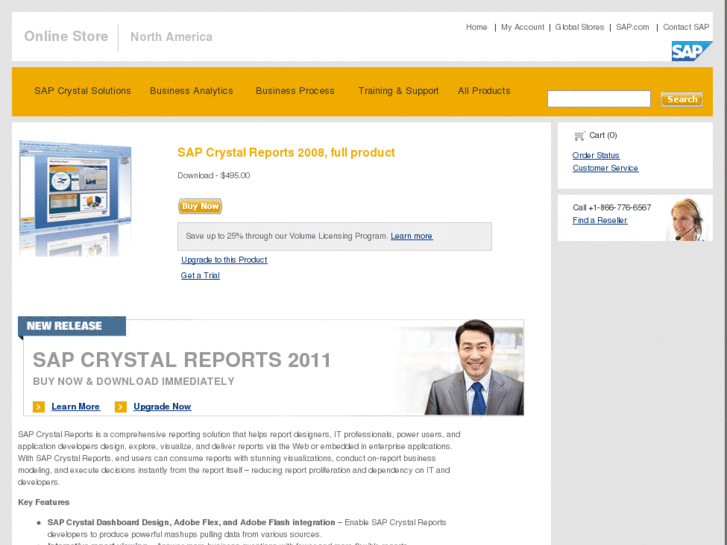Open the Crystal Reports product thumbnail
The width and height of the screenshot is (727, 545).
click(75, 197)
